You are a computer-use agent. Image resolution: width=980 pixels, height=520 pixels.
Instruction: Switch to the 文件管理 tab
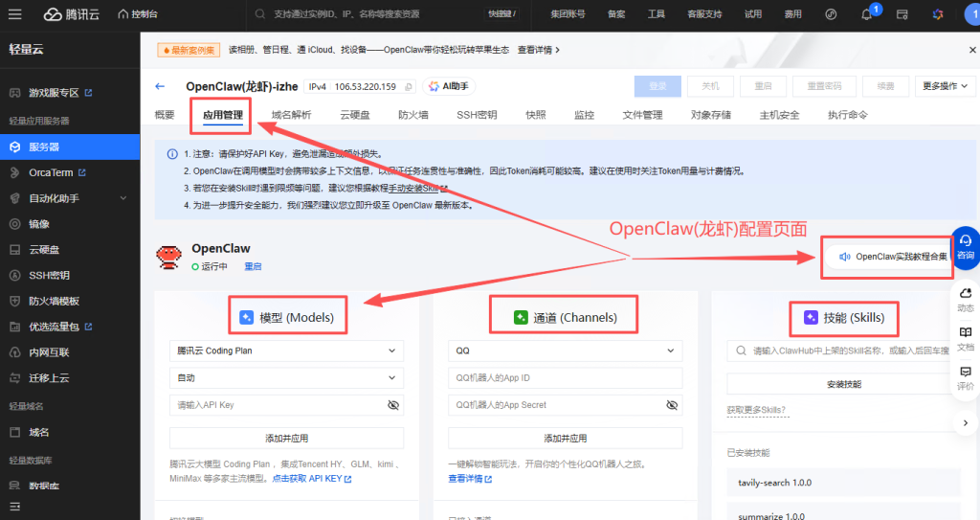coord(642,115)
